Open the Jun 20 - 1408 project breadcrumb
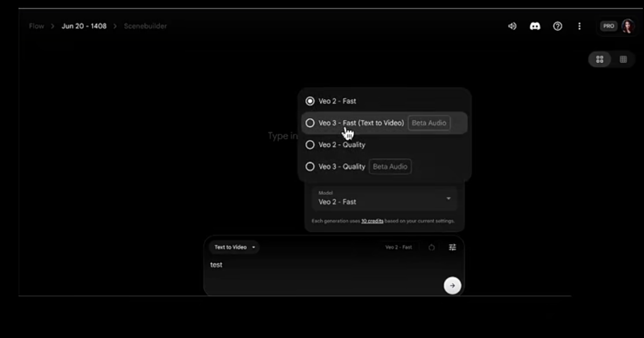This screenshot has width=644, height=338. (84, 26)
